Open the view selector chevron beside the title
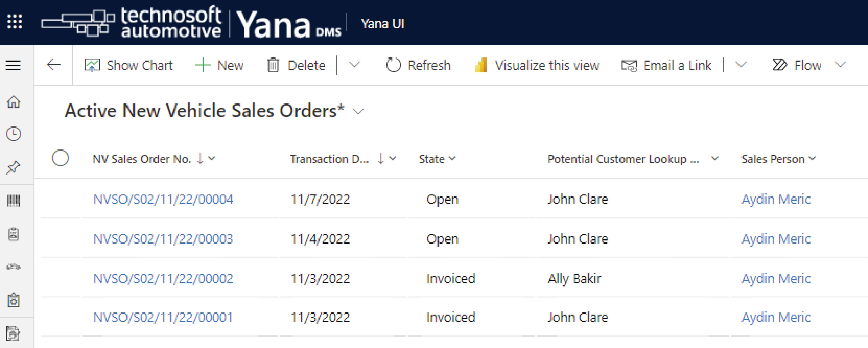The width and height of the screenshot is (868, 348). (x=358, y=111)
